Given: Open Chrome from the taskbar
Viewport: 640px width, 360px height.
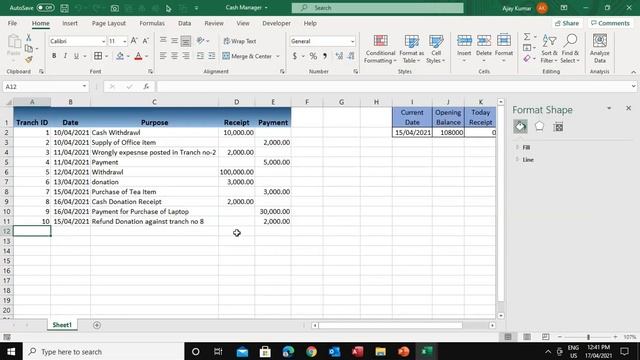Looking at the screenshot, I should pos(311,351).
